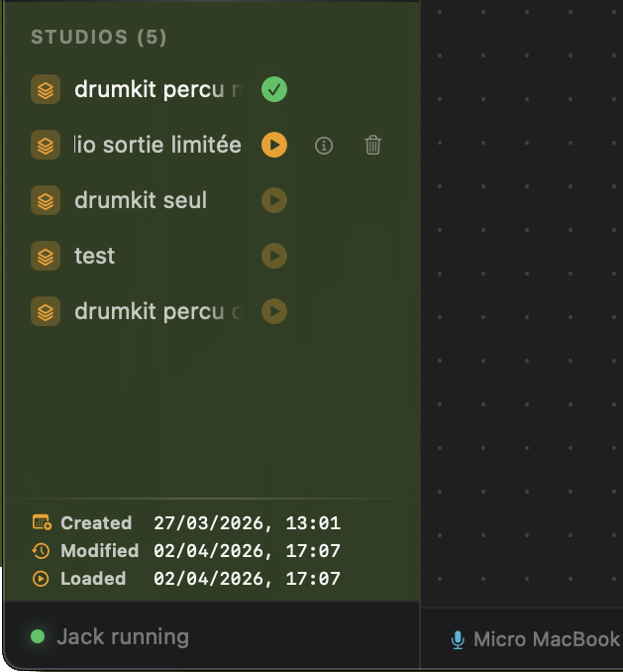This screenshot has height=672, width=623.
Task: Click the calendar icon next to Created
Action: point(42,522)
